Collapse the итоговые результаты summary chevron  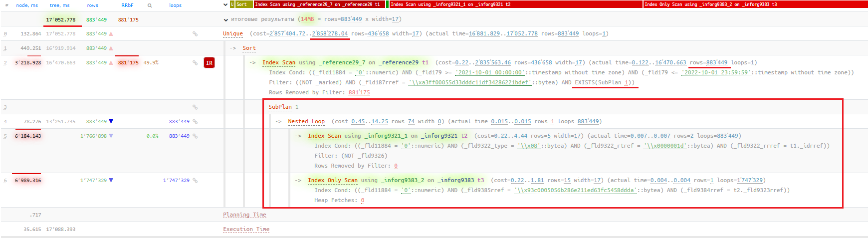(x=226, y=20)
